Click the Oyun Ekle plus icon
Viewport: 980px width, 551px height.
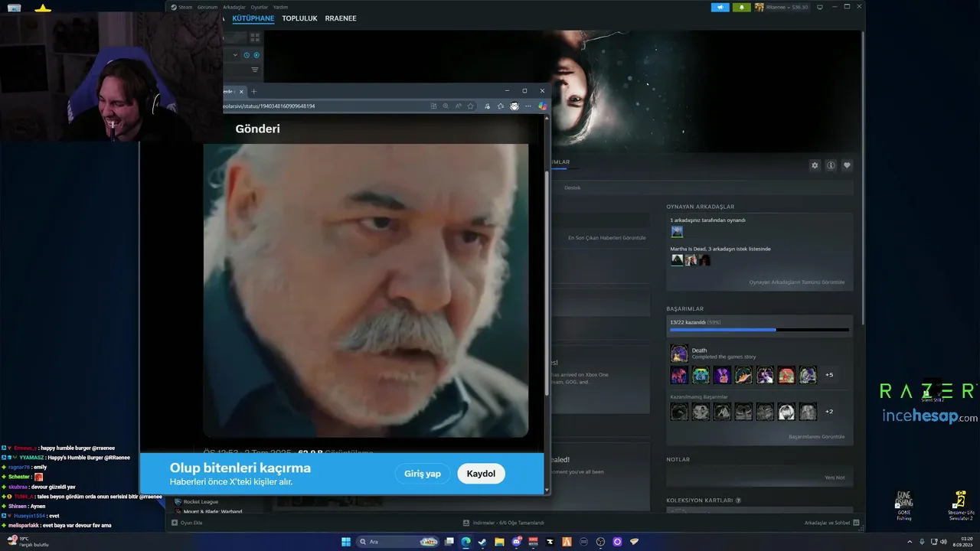[x=175, y=523]
